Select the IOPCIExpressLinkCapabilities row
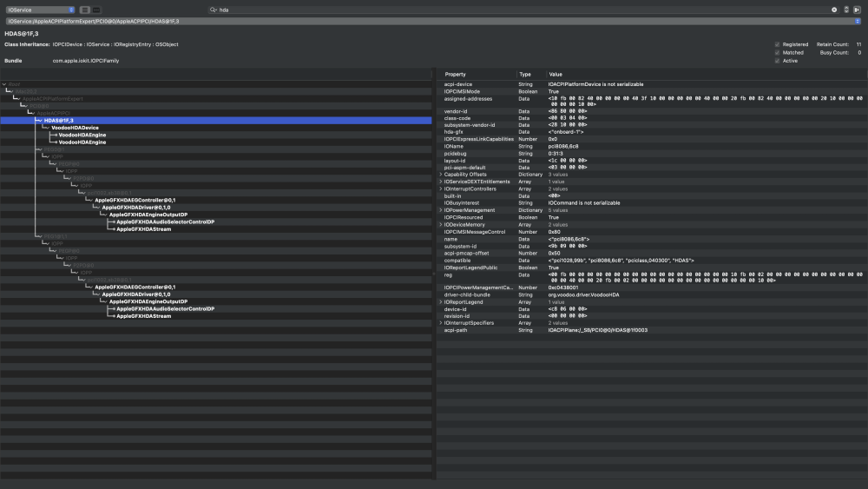 pos(653,139)
